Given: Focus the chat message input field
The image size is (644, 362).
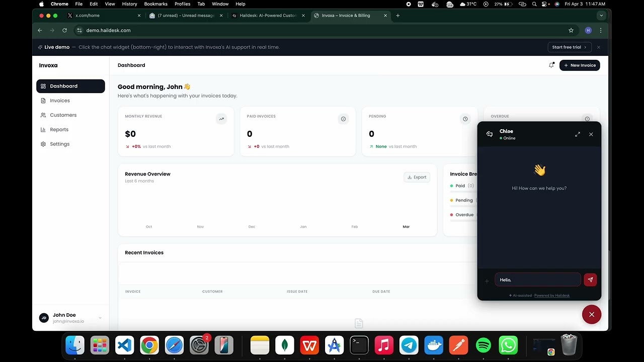Looking at the screenshot, I should [x=538, y=280].
